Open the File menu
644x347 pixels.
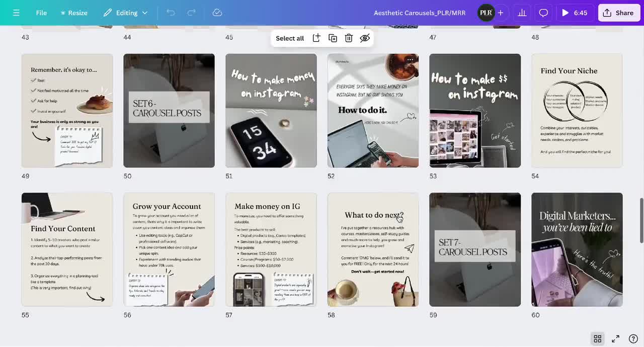click(x=41, y=13)
